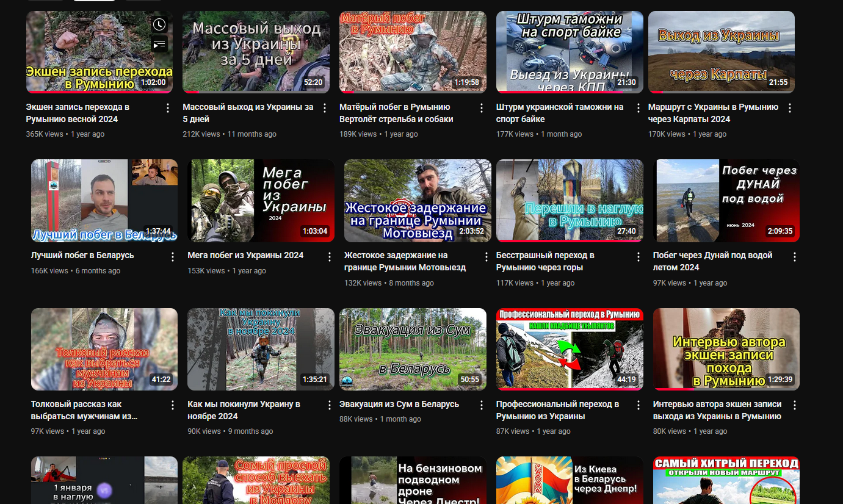This screenshot has width=843, height=504.
Task: Play 'Интервью автора экшен записи' thumbnail
Action: click(726, 349)
